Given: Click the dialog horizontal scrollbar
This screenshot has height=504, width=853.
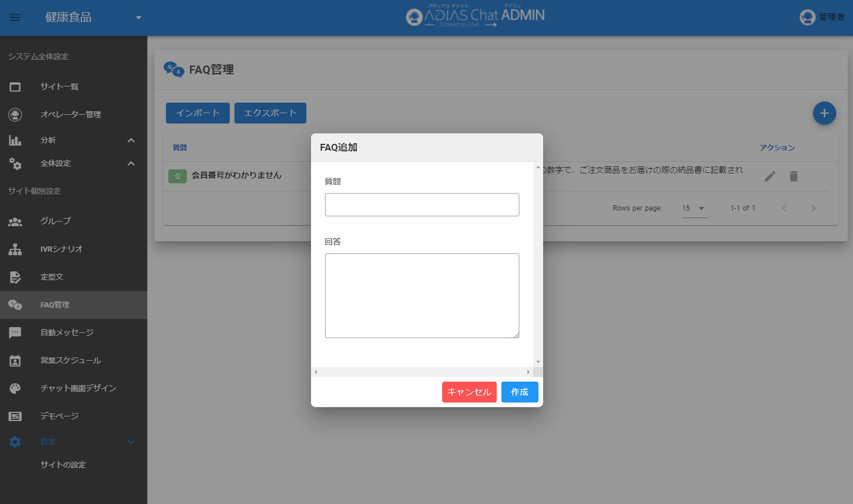Looking at the screenshot, I should [x=422, y=372].
